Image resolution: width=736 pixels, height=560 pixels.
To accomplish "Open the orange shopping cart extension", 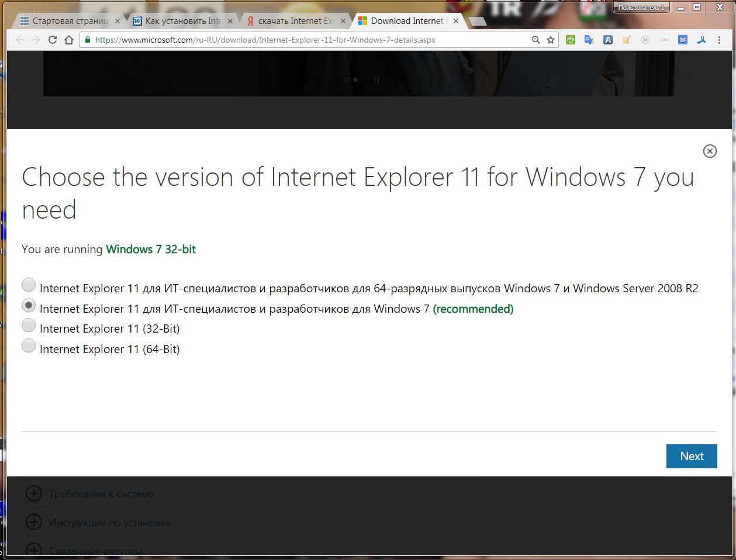I will (x=627, y=40).
